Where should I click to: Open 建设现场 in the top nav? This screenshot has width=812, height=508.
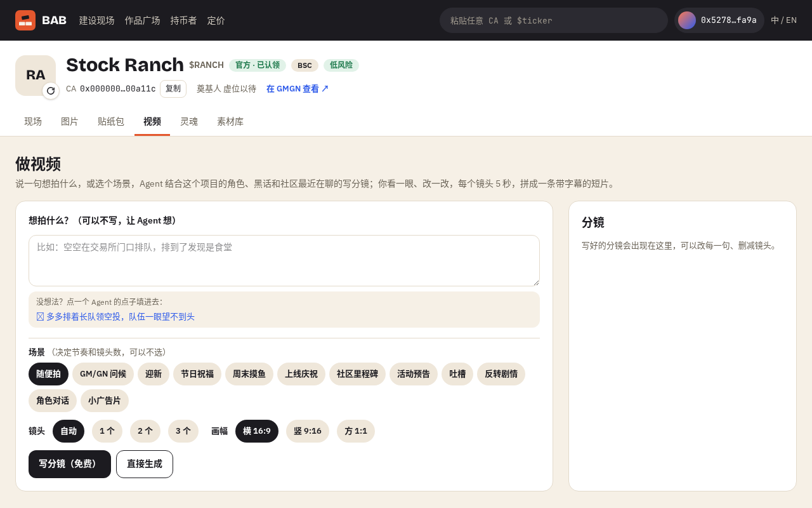[x=97, y=20]
